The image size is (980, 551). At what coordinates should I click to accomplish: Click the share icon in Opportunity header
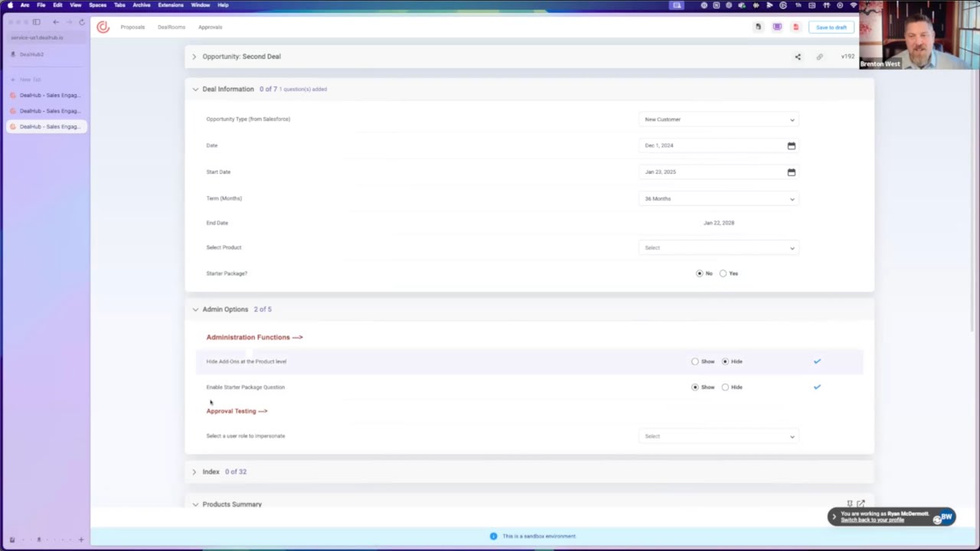tap(798, 57)
